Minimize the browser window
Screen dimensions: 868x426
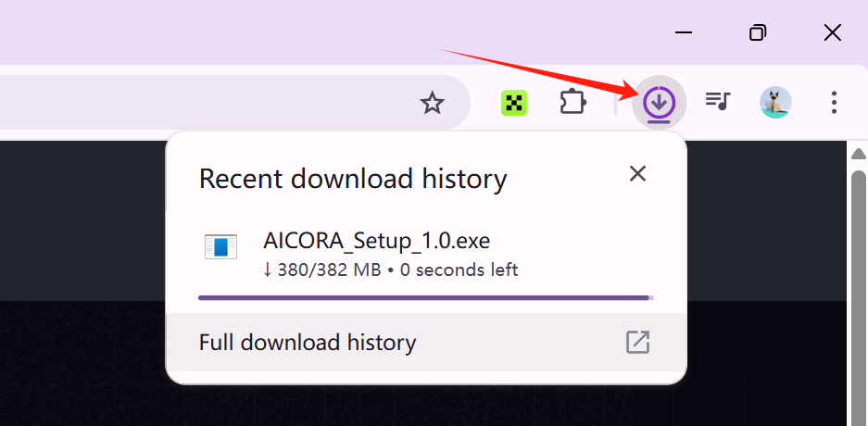pyautogui.click(x=685, y=32)
